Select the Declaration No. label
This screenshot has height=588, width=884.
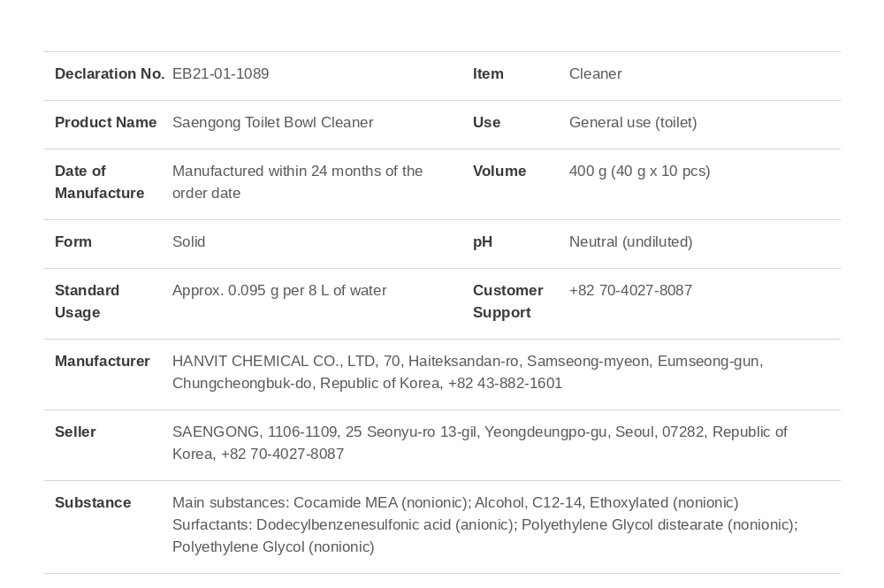(x=110, y=74)
